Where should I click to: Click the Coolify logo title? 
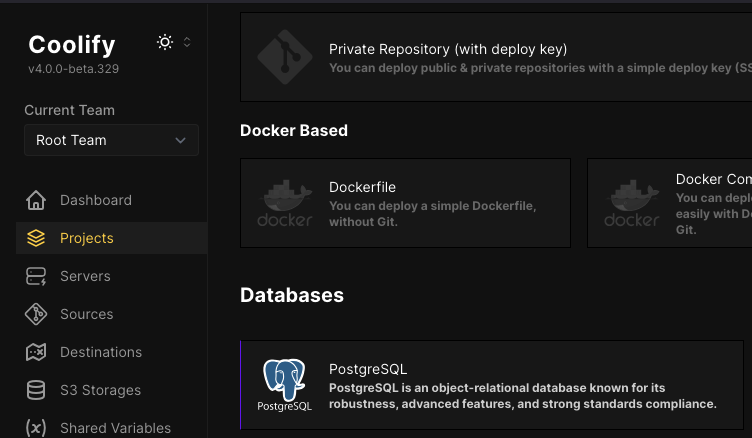coord(72,44)
